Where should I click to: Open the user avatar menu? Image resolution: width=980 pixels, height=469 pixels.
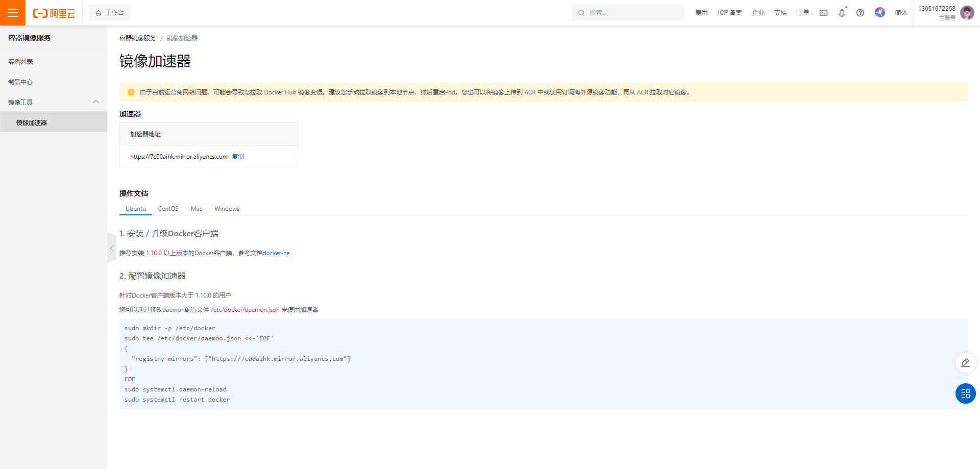(967, 13)
